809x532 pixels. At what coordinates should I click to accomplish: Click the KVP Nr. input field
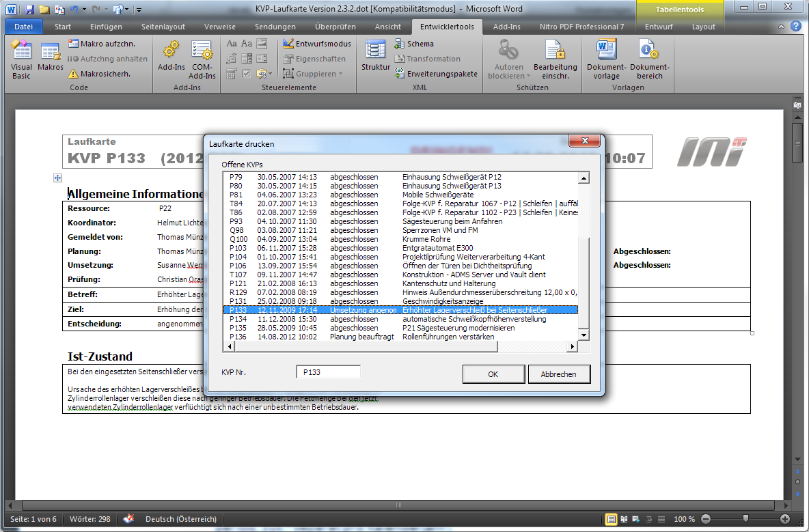point(328,372)
